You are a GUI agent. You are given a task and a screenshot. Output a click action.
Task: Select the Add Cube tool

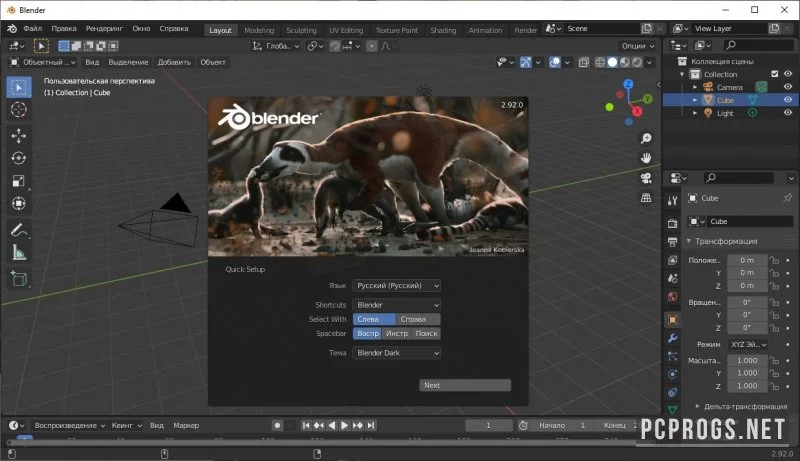[x=19, y=278]
